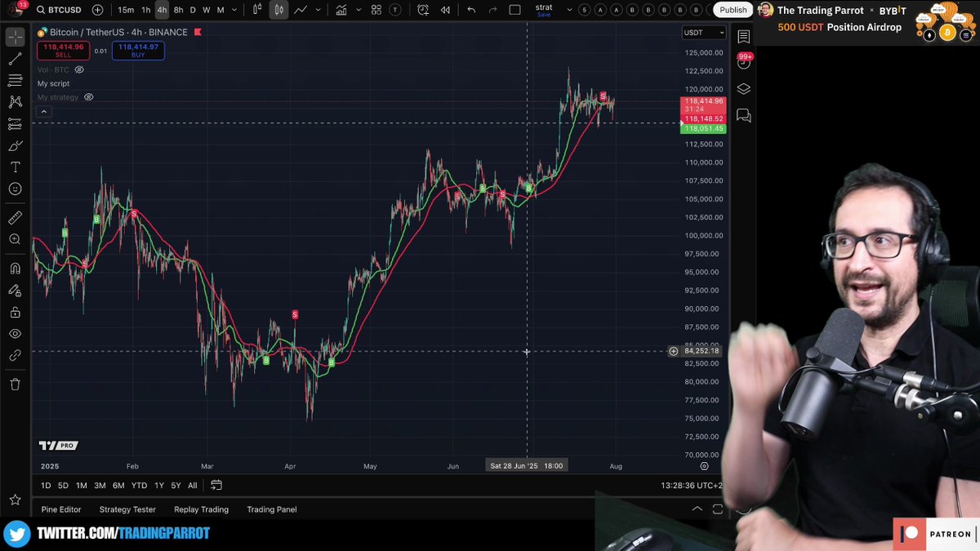Click the redo arrow
This screenshot has width=980, height=551.
[x=492, y=10]
